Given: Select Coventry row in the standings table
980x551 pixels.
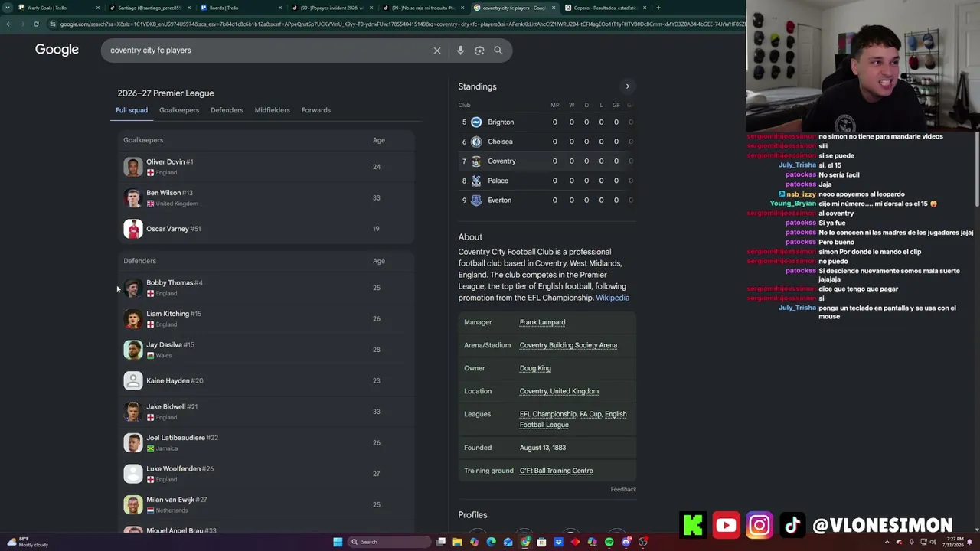Looking at the screenshot, I should (x=547, y=161).
